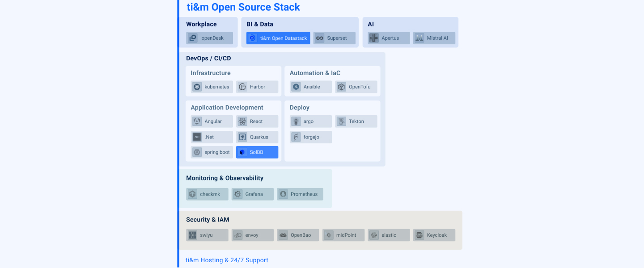Select the Ansible label
The width and height of the screenshot is (644, 268).
click(x=312, y=87)
